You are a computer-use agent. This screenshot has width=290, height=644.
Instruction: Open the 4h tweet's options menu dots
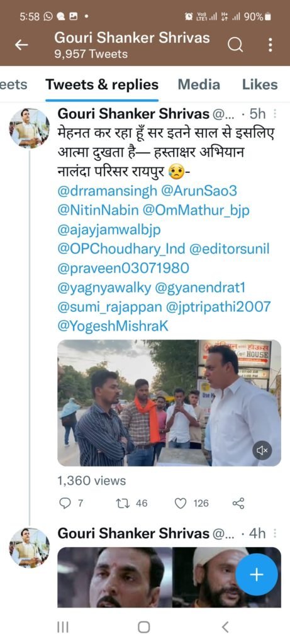(275, 533)
